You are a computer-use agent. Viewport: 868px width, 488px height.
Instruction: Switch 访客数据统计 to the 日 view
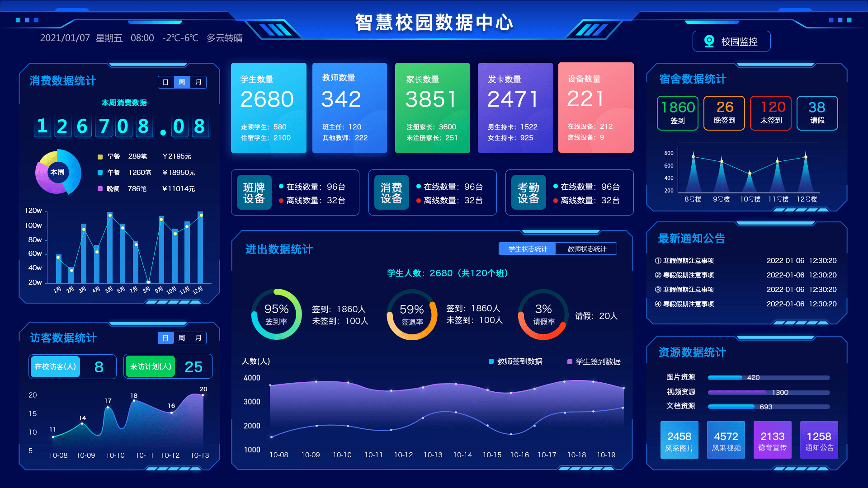click(165, 338)
